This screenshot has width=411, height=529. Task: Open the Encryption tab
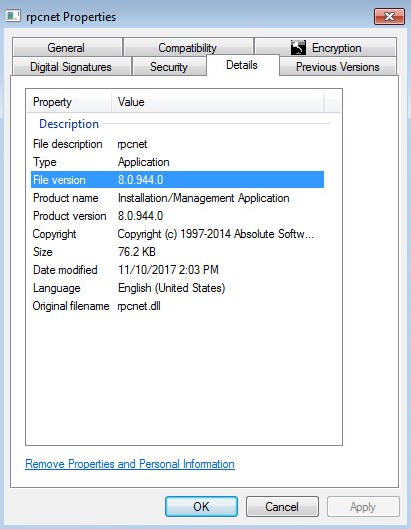pyautogui.click(x=325, y=47)
